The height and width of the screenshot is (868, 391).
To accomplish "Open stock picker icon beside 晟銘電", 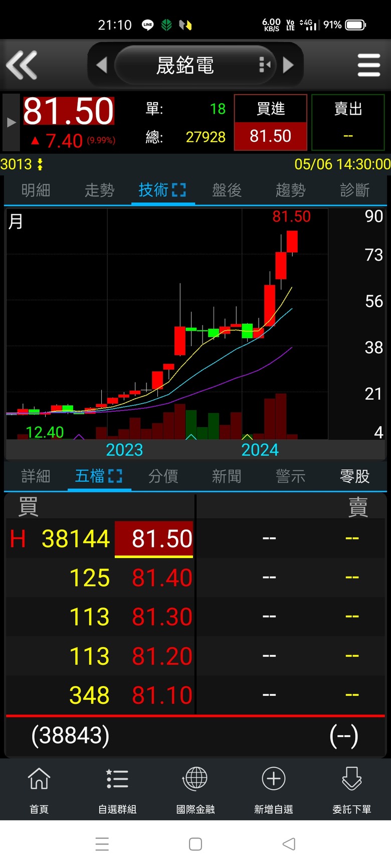I will [x=265, y=65].
